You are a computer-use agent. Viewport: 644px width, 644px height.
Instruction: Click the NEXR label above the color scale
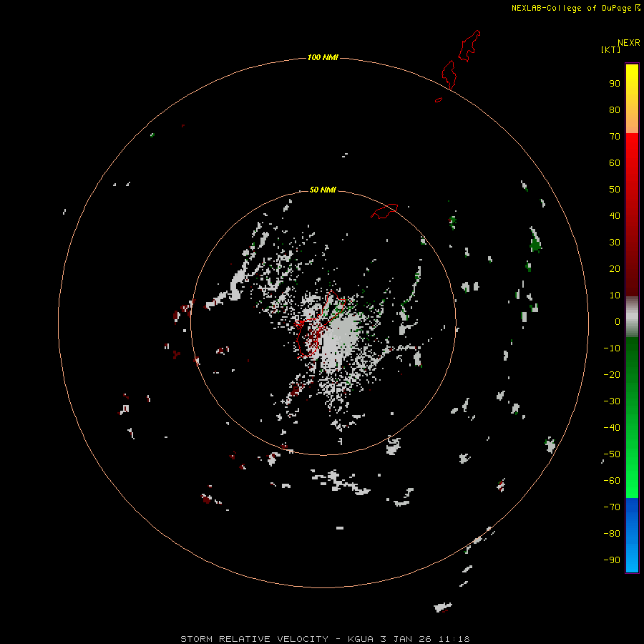(628, 43)
